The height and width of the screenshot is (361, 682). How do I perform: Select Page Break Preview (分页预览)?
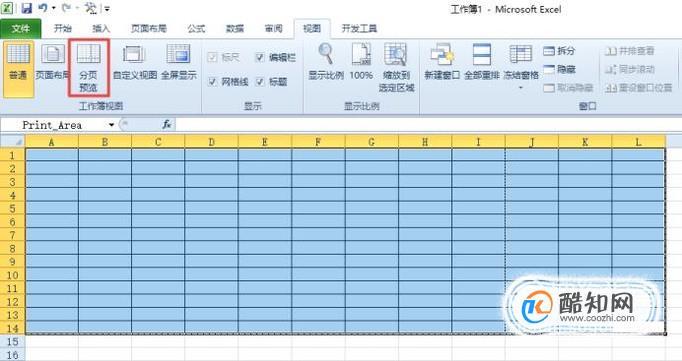point(88,68)
